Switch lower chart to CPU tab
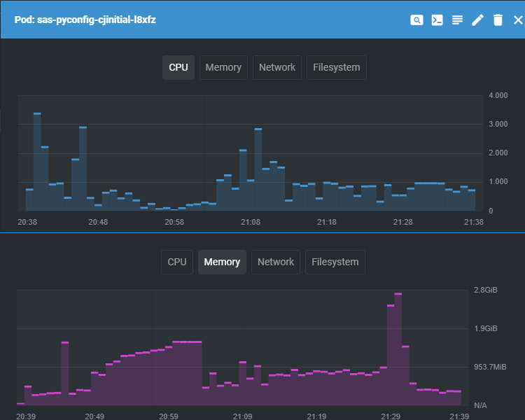 pos(177,262)
